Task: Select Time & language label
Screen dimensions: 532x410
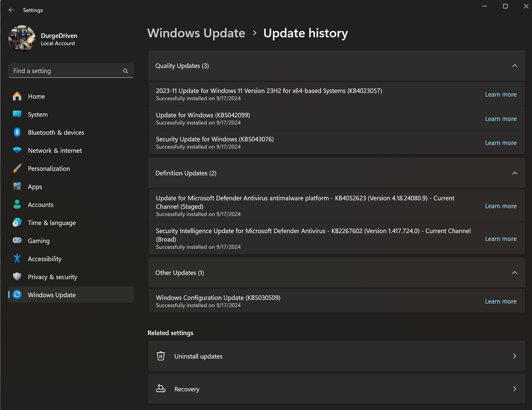Action: [x=52, y=223]
